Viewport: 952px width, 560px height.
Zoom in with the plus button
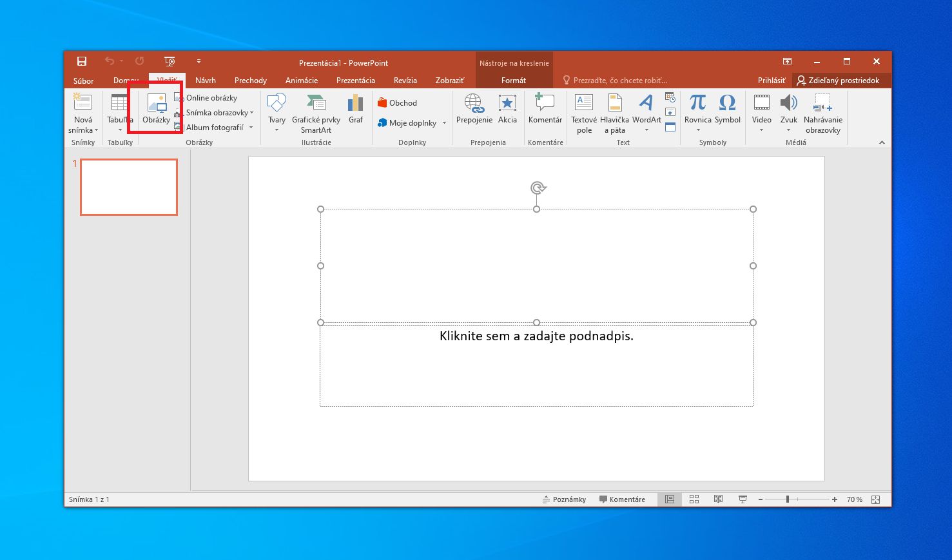(835, 499)
